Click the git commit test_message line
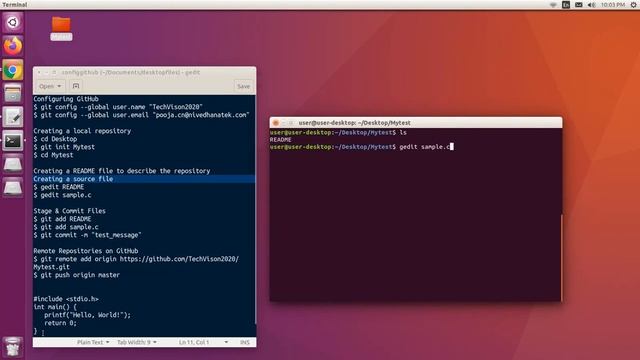640x360 pixels. pyautogui.click(x=87, y=235)
